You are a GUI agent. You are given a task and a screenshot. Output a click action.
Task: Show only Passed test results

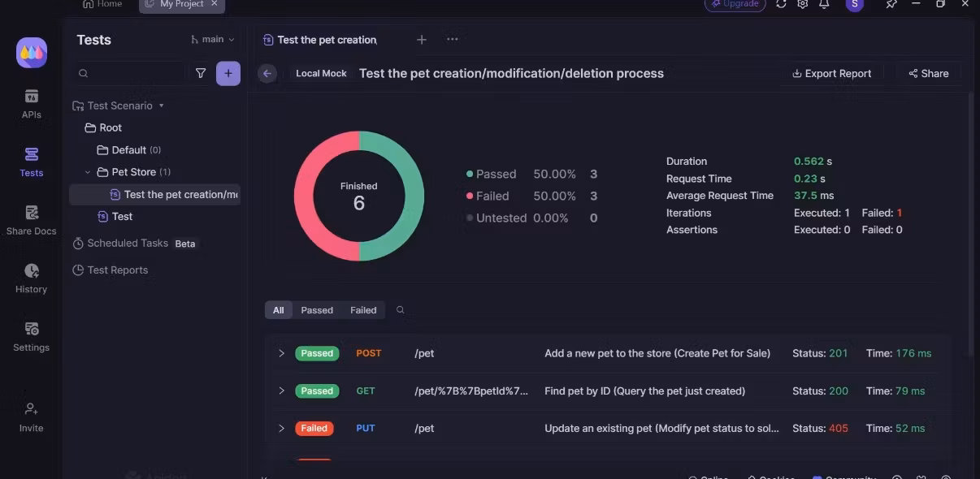tap(317, 310)
